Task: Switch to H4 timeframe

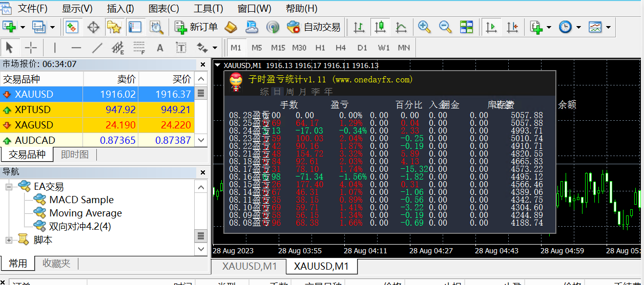Action: tap(341, 48)
